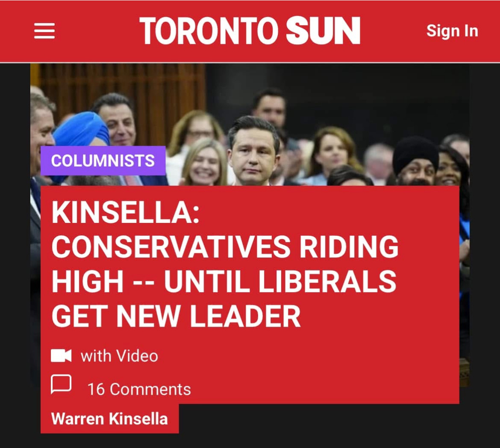This screenshot has width=500, height=448.
Task: Open the Kinsella Conservatives headline article
Action: 225,264
